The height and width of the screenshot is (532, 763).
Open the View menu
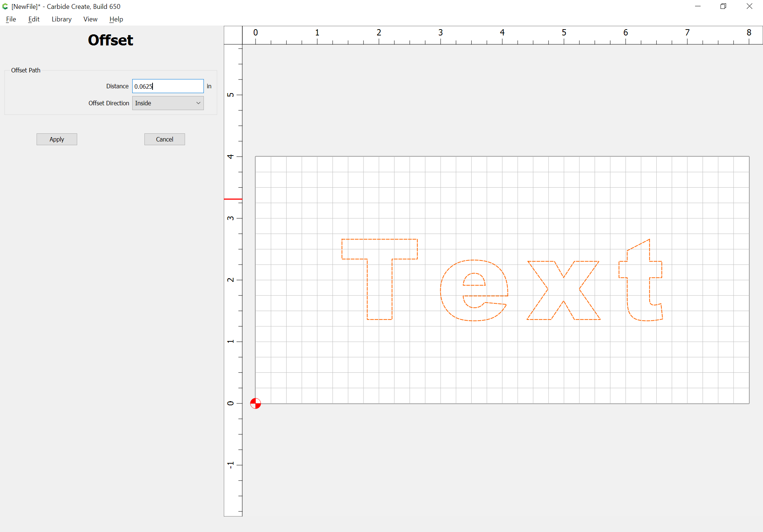(90, 19)
